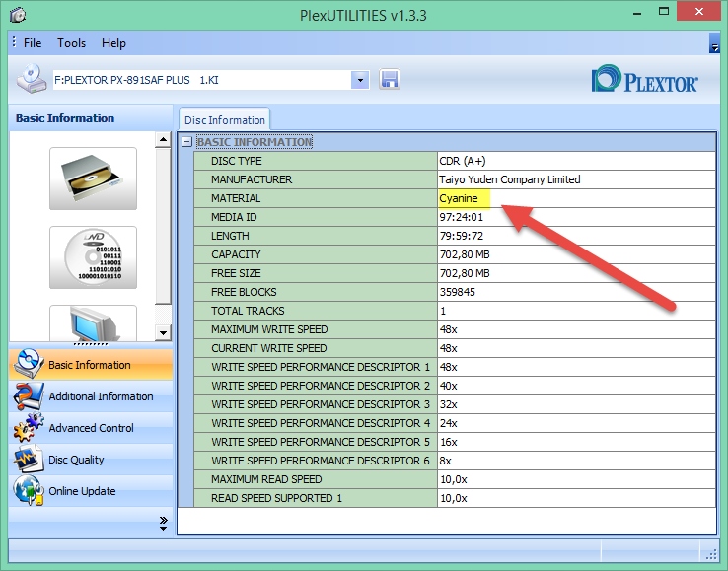Open Disc Quality section
This screenshot has width=728, height=571.
click(76, 460)
